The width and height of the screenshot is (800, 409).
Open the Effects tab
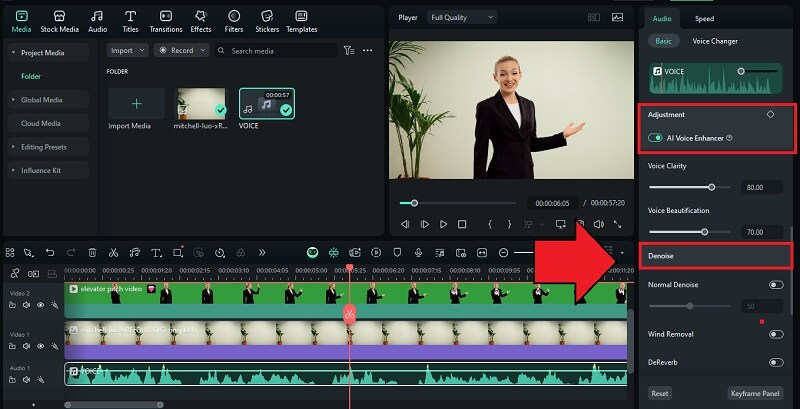pos(201,22)
